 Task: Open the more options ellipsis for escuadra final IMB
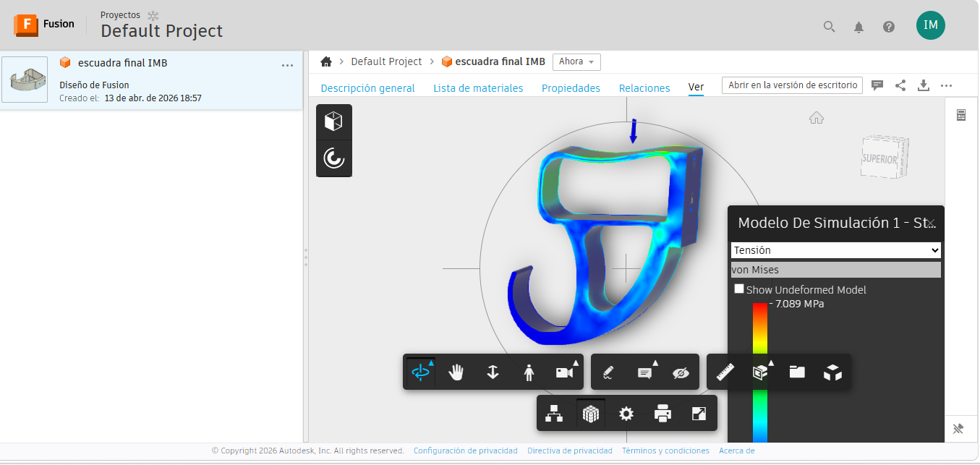coord(287,65)
